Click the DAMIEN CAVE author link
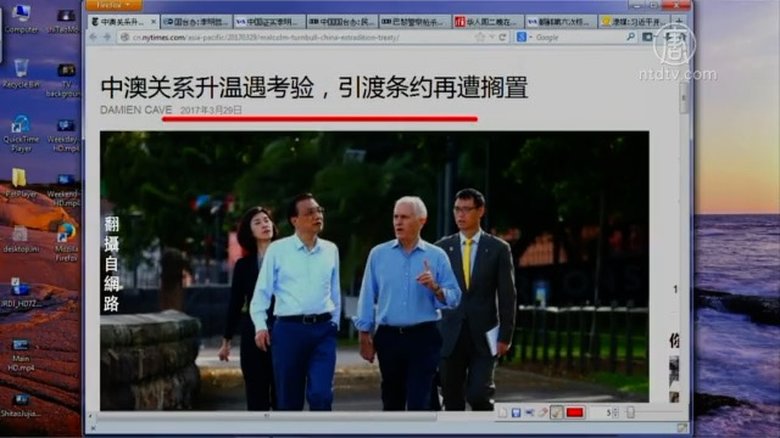This screenshot has width=780, height=438. coord(136,109)
